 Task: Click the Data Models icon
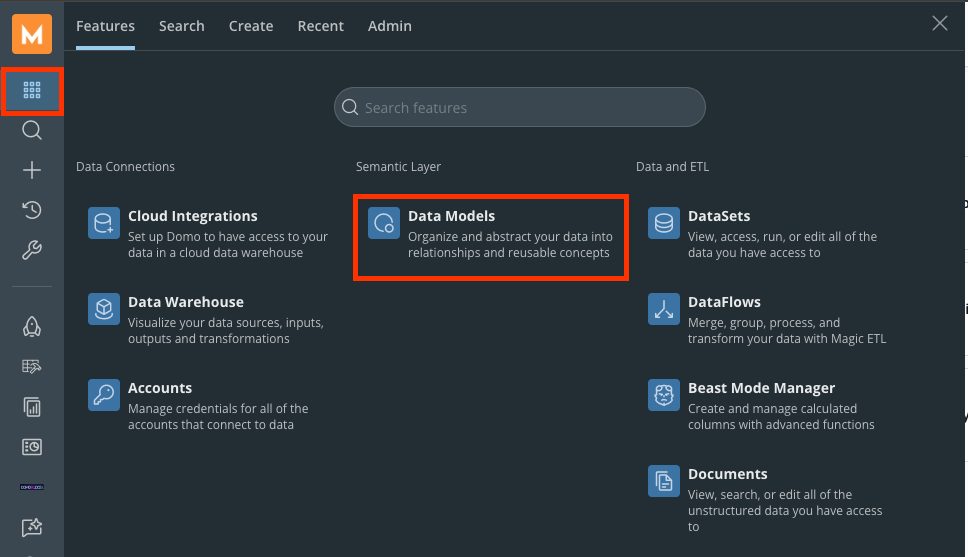[384, 223]
